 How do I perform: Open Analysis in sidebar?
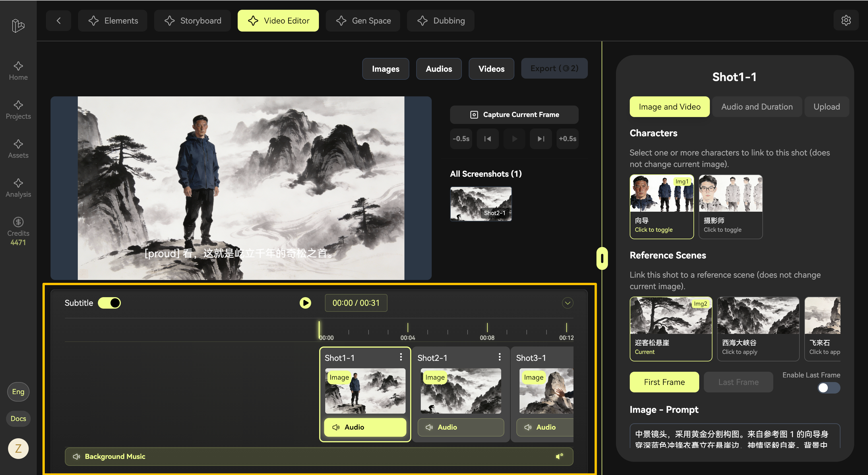pyautogui.click(x=18, y=188)
